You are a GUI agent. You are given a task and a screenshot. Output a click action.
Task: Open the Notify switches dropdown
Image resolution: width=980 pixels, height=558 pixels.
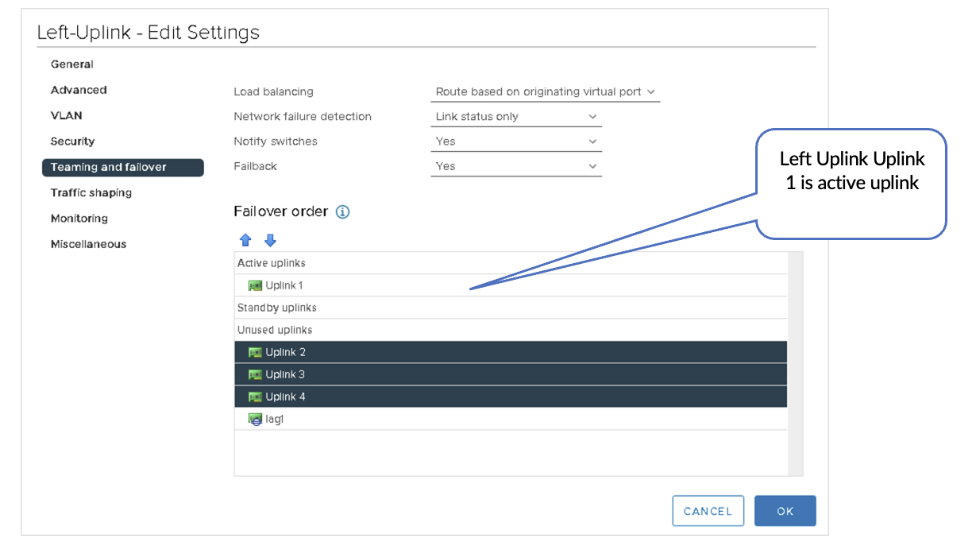(x=515, y=141)
